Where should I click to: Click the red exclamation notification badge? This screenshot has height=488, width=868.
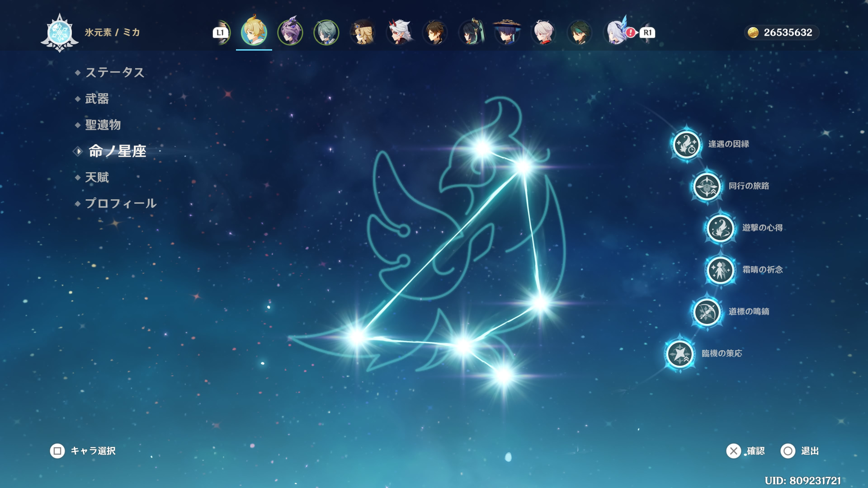[631, 33]
